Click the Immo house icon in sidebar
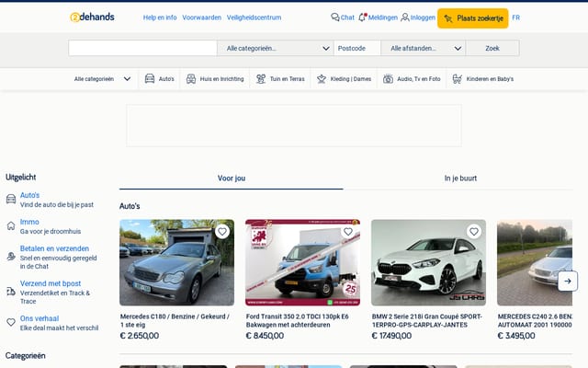588x368 pixels. pos(11,225)
